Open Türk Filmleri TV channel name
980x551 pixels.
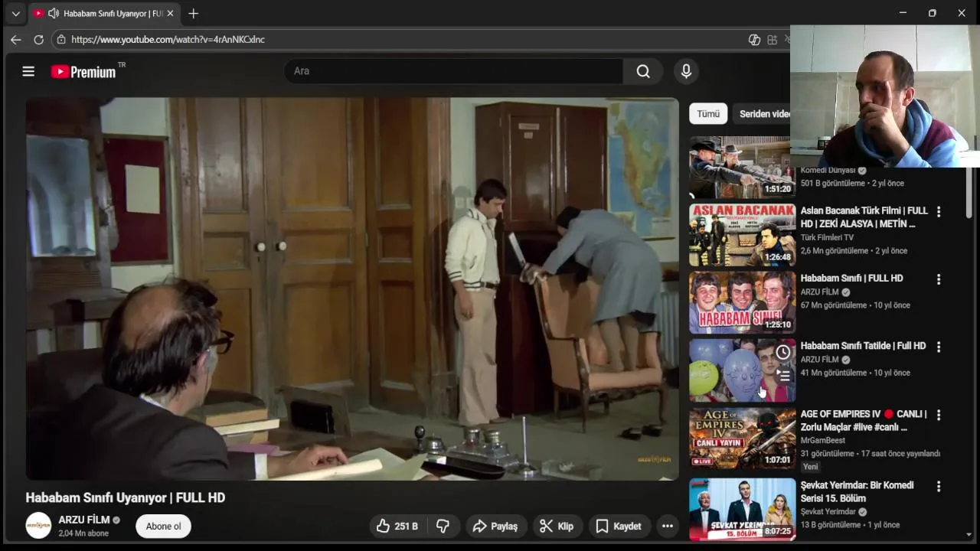pos(827,237)
